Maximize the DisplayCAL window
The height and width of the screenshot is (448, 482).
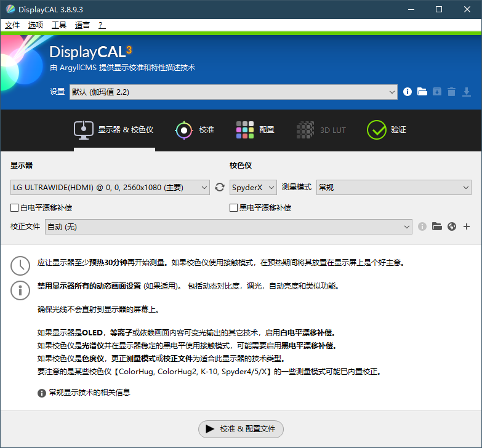point(439,9)
